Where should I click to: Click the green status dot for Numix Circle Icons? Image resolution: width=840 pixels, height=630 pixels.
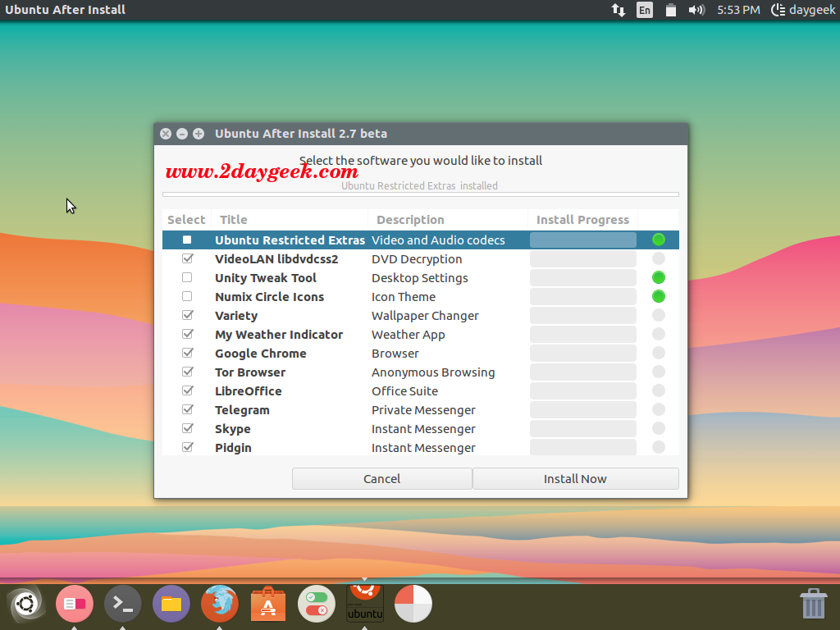[x=659, y=296]
